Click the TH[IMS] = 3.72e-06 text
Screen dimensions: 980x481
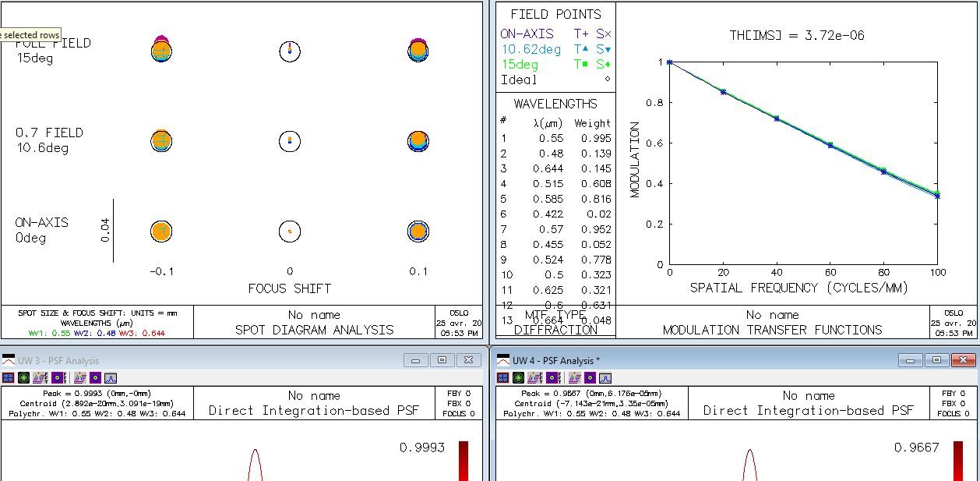(796, 35)
